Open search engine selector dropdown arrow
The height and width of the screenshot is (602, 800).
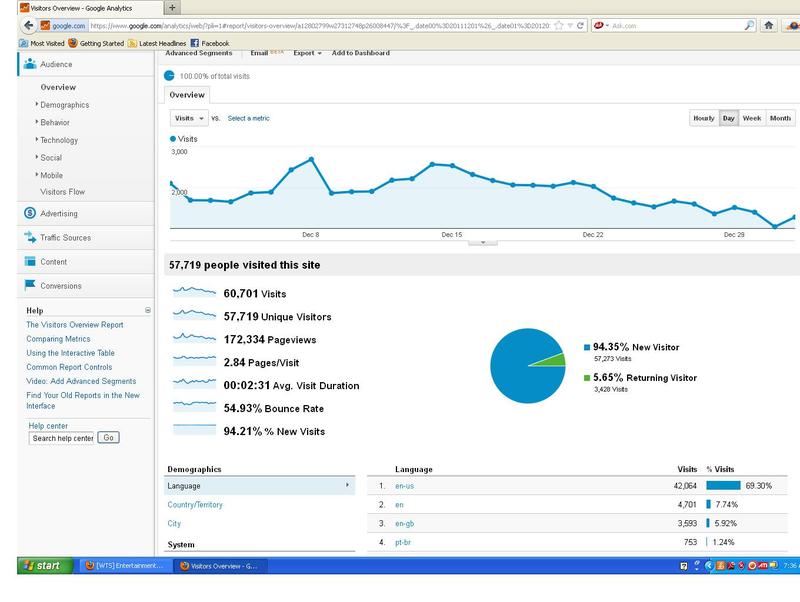click(607, 25)
